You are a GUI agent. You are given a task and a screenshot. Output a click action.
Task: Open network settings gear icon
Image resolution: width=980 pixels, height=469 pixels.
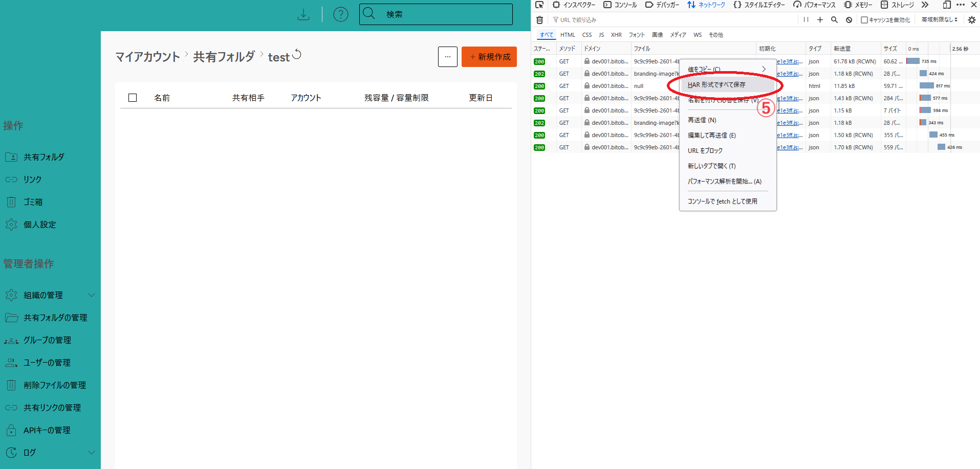click(x=972, y=20)
